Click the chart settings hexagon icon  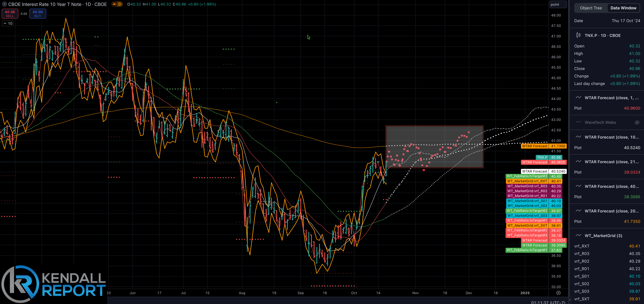coord(558,293)
